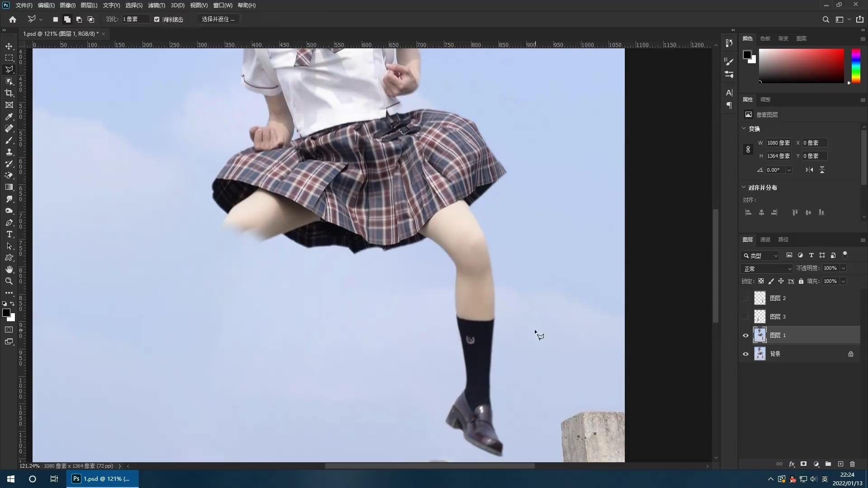Select the Pen tool
The width and height of the screenshot is (868, 488).
click(9, 222)
